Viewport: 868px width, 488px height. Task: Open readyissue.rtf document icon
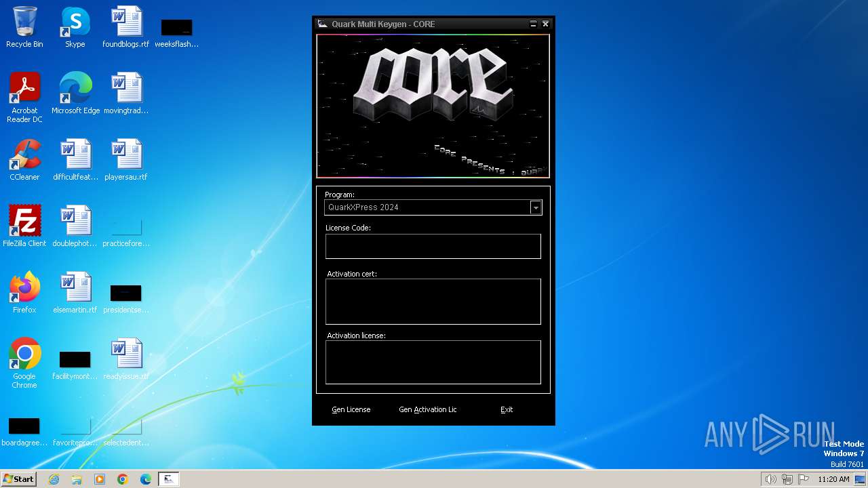pos(126,359)
